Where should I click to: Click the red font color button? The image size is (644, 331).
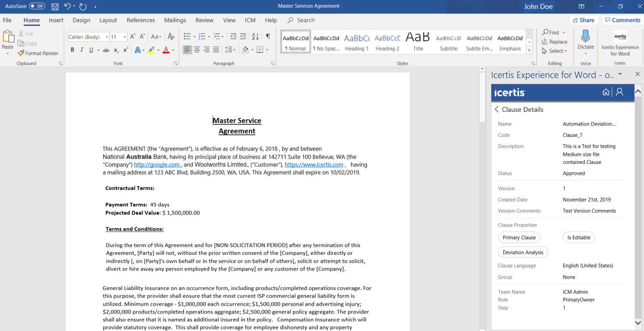pos(166,50)
